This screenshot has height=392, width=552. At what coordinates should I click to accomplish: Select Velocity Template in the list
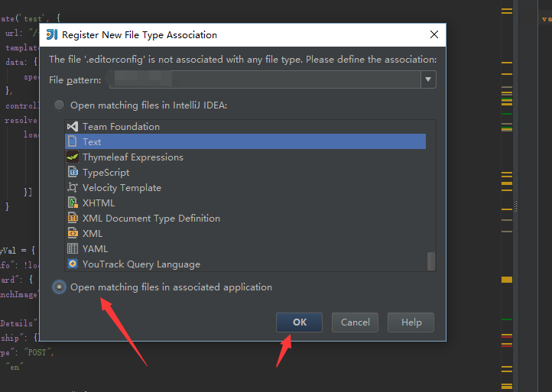pyautogui.click(x=245, y=187)
